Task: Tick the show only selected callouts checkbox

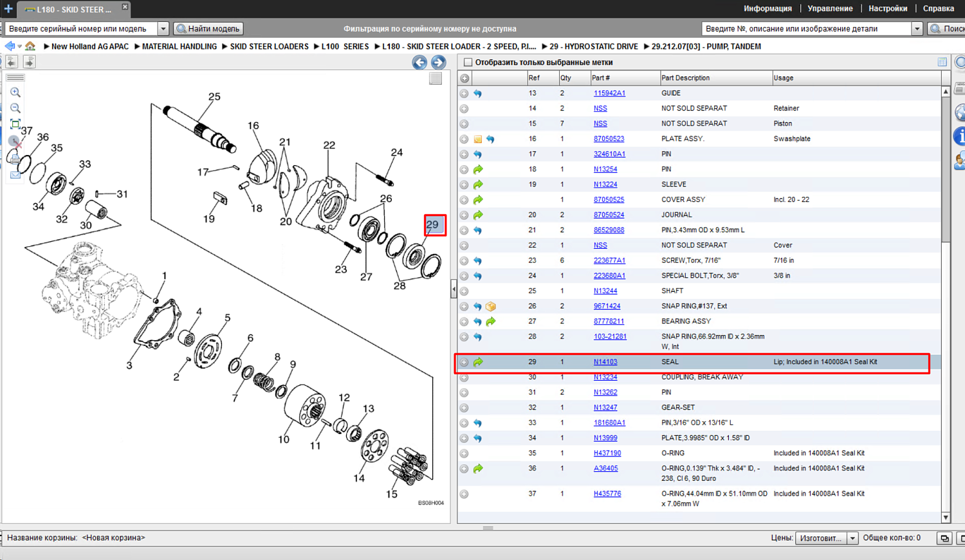Action: (468, 62)
